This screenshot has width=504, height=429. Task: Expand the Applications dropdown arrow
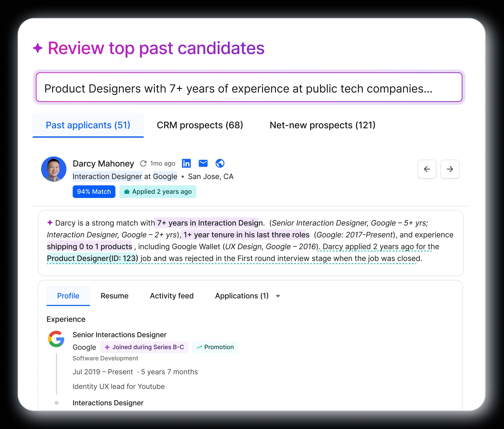coord(278,296)
